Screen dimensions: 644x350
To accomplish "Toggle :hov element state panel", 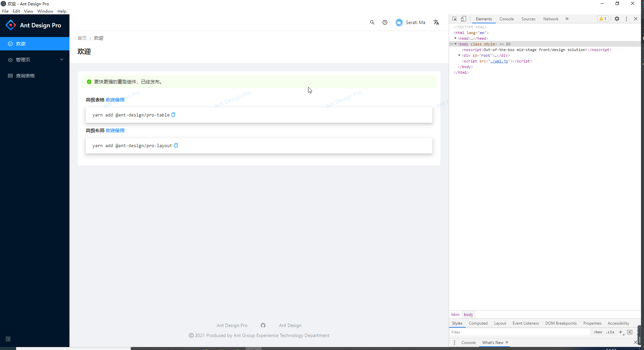I will pyautogui.click(x=598, y=332).
